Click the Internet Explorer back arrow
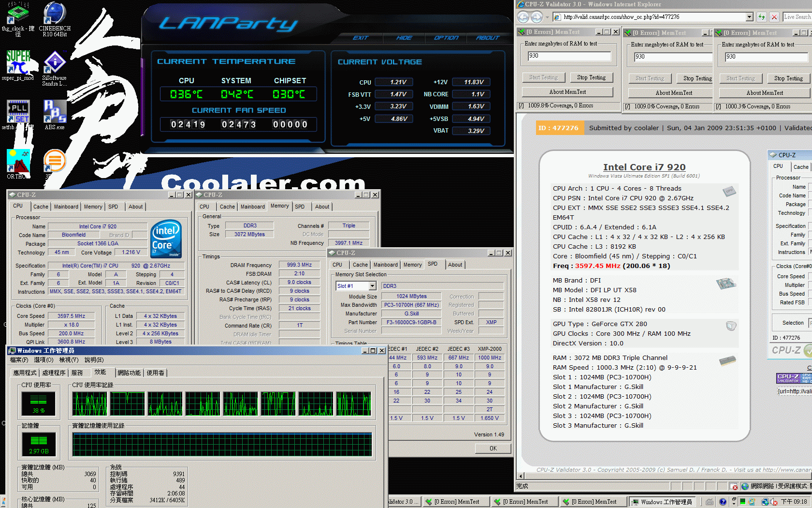Viewport: 812px width, 508px height. pos(523,17)
